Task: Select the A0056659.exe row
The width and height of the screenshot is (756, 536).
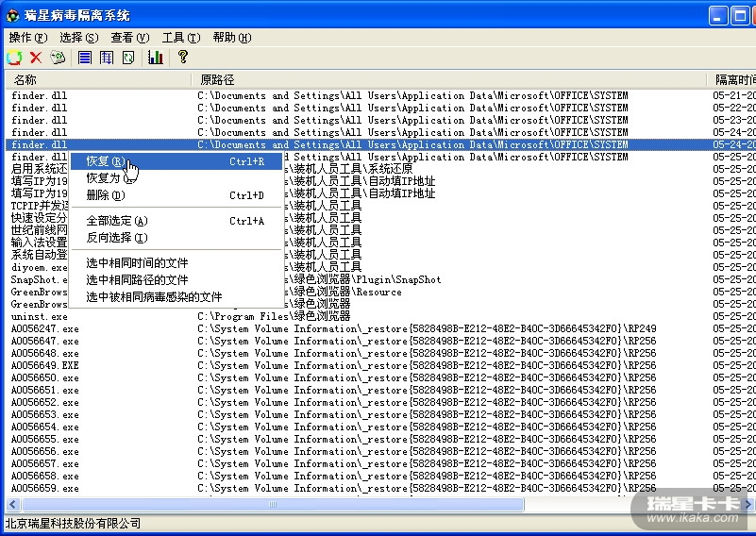Action: pos(380,488)
